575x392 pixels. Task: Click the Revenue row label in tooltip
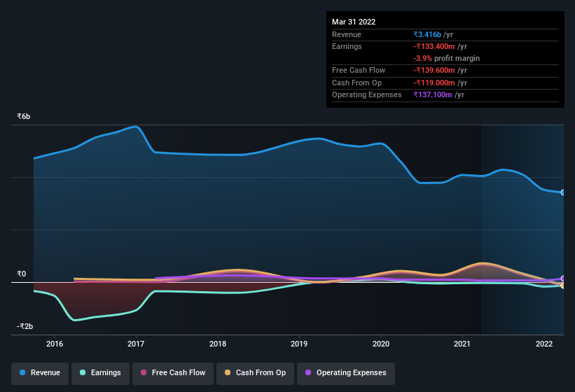[x=347, y=34]
